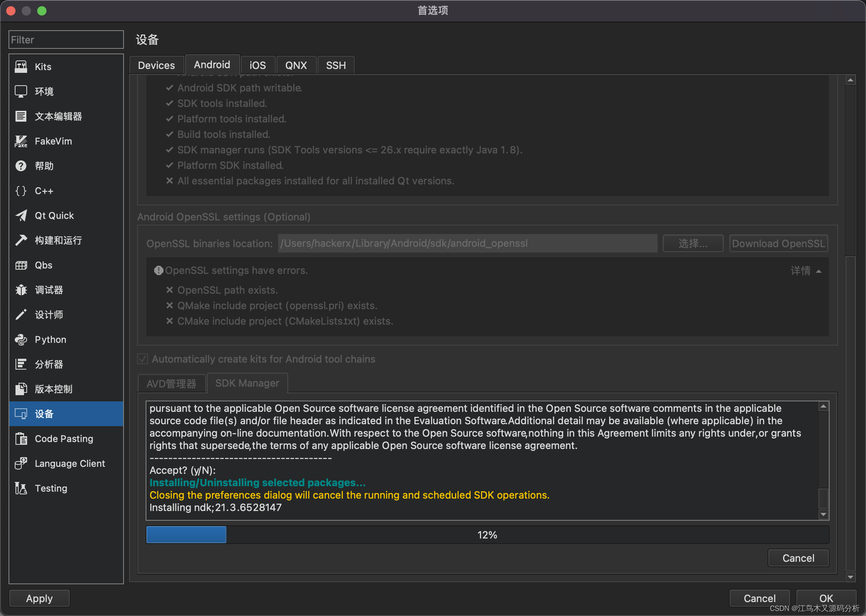Click the SDK output scrollbar thumb

click(x=823, y=498)
